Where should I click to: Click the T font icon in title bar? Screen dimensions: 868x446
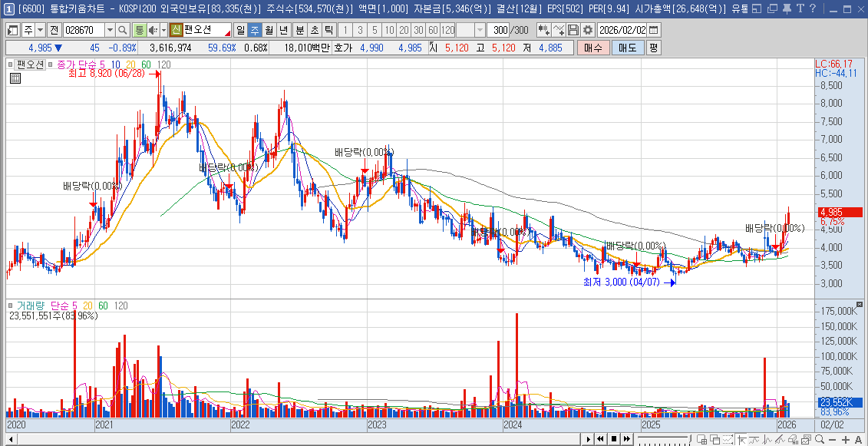point(800,8)
